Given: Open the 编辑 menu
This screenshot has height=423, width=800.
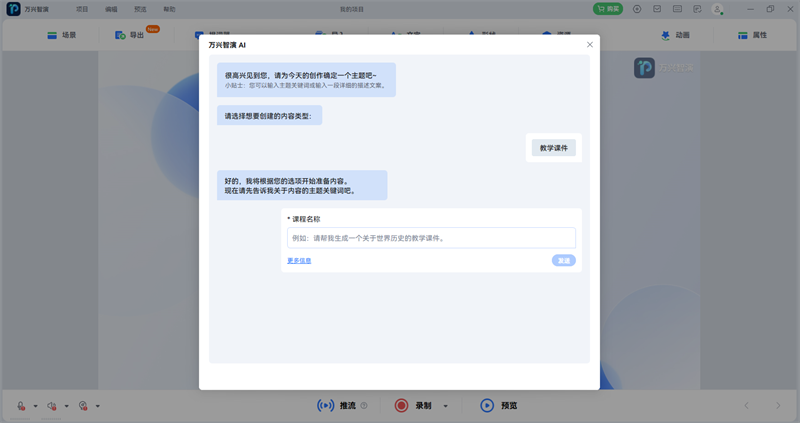Looking at the screenshot, I should point(111,9).
